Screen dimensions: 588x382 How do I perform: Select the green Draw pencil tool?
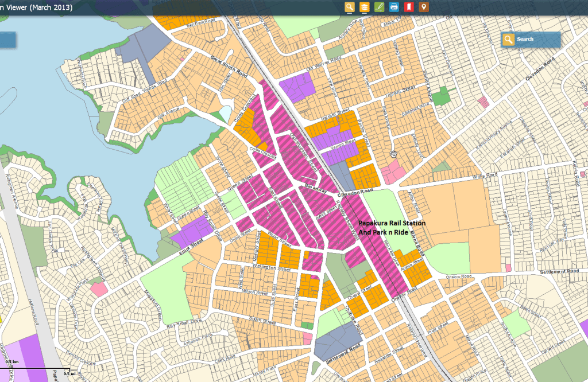pos(379,7)
